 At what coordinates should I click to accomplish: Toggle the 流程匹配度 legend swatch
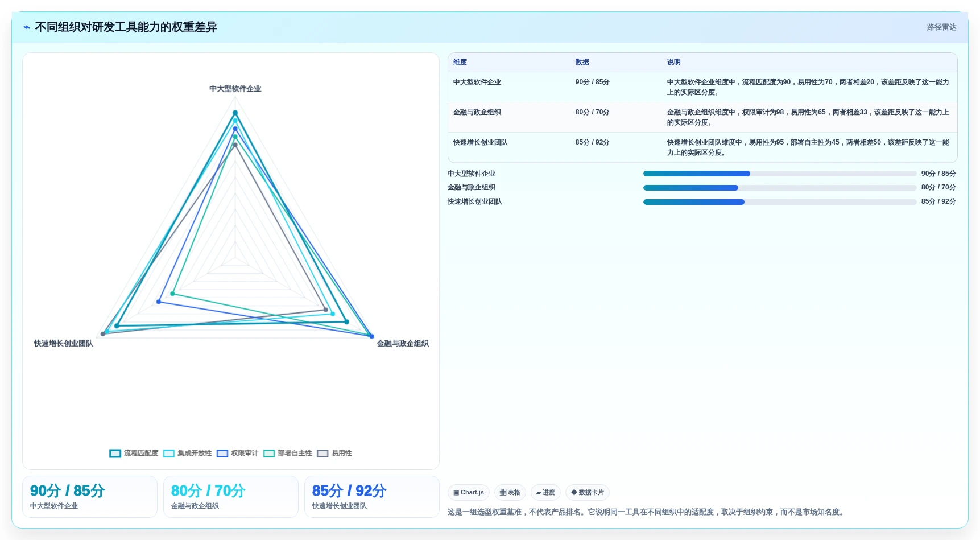[115, 454]
